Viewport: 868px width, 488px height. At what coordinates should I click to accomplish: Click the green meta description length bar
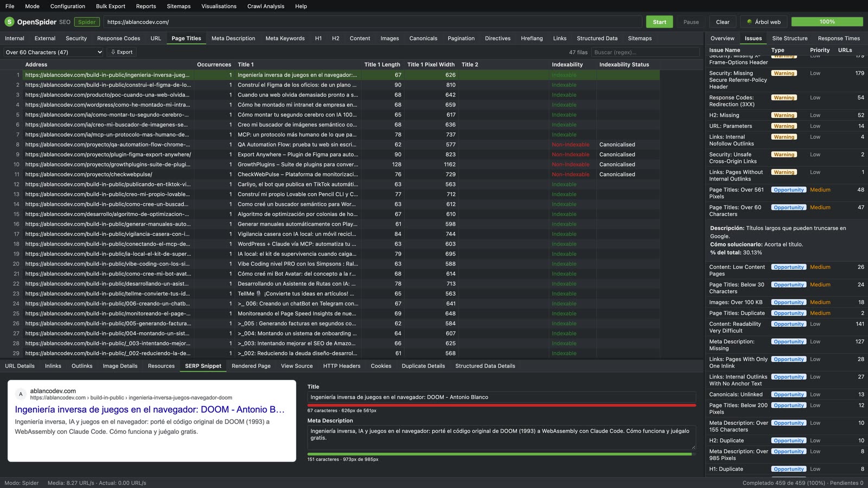tap(499, 454)
